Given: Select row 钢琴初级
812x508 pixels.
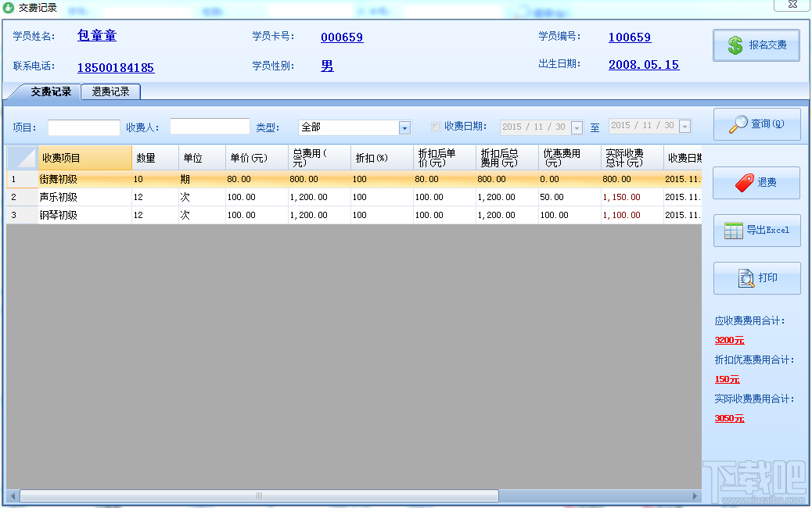Looking at the screenshot, I should point(354,215).
